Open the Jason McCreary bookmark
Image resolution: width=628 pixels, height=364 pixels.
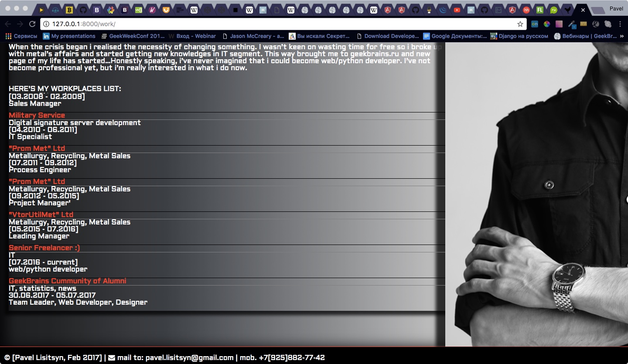(253, 36)
